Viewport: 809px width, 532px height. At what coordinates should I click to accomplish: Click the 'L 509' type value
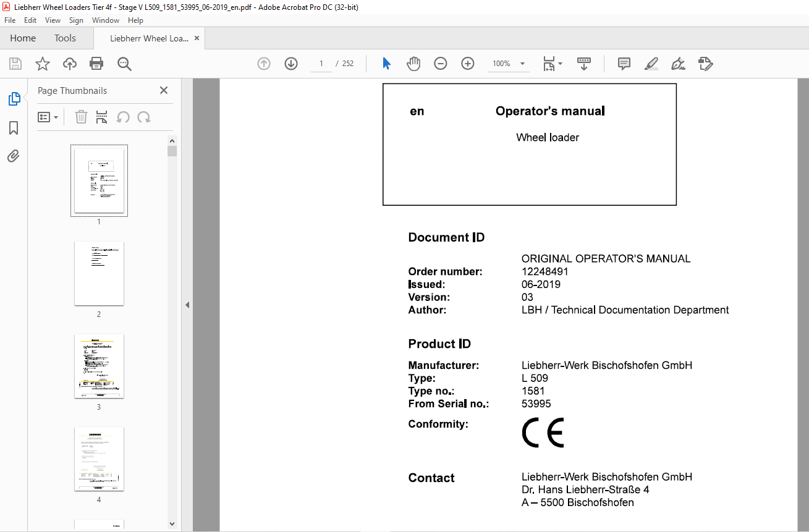point(535,378)
